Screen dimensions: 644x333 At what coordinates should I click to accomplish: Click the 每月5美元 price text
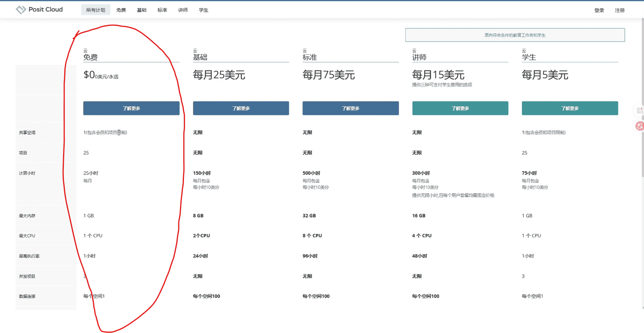pos(545,75)
